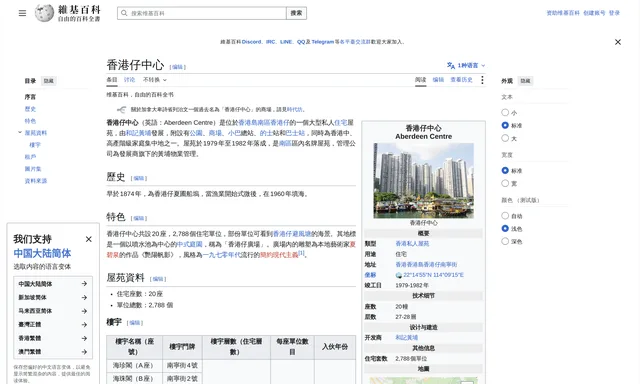The height and width of the screenshot is (384, 640).
Task: Select light color radio button
Action: tap(505, 229)
